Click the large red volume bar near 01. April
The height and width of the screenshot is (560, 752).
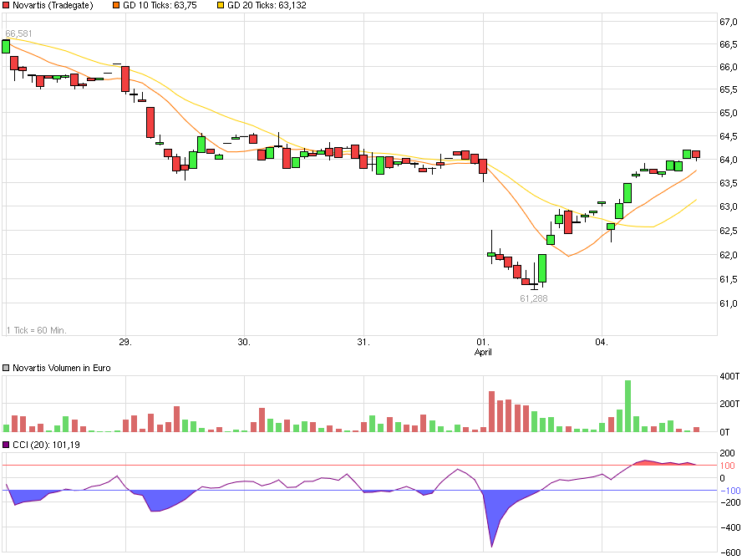[493, 410]
